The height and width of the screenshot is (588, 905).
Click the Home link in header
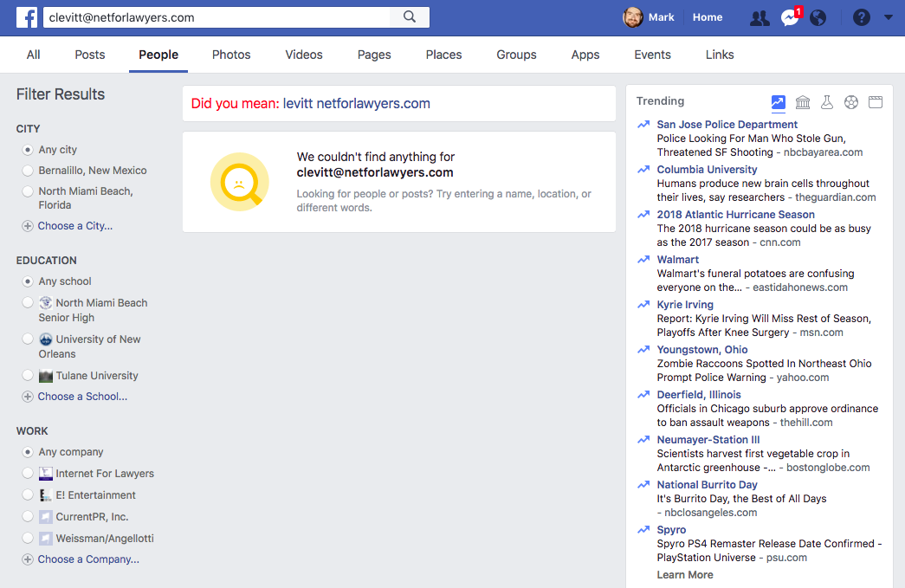[x=707, y=17]
